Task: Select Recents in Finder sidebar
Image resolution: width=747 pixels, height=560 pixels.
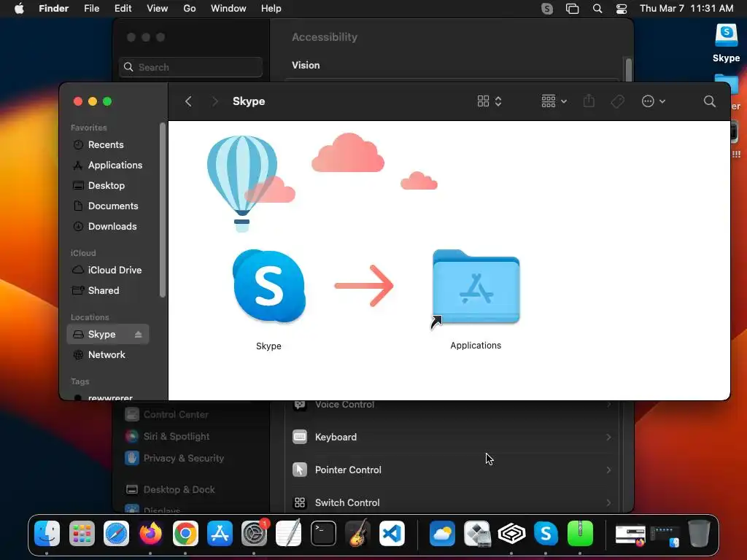Action: coord(108,145)
